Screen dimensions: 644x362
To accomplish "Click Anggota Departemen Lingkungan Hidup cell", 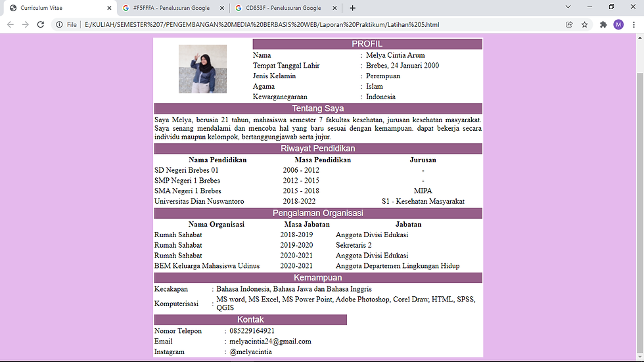I will pos(398,266).
